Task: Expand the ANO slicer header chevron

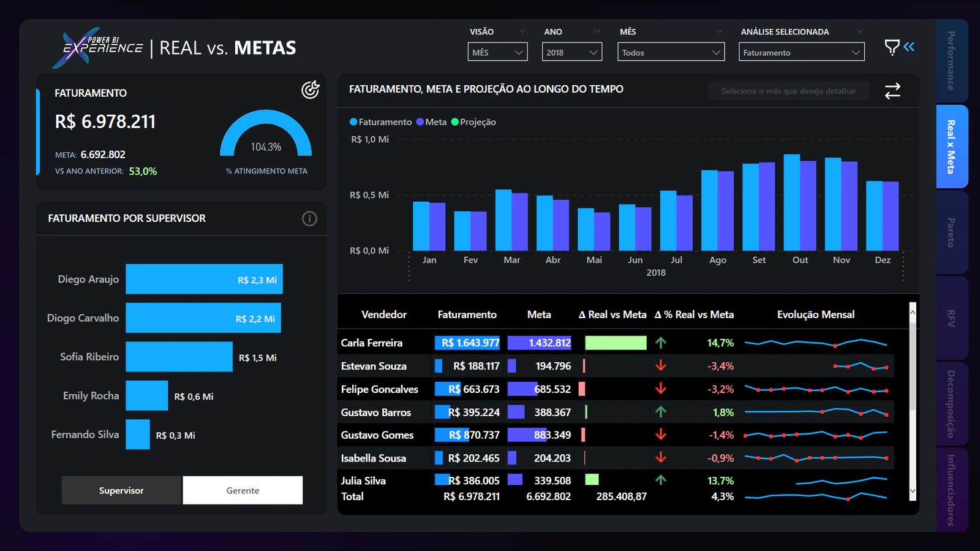Action: (x=597, y=31)
